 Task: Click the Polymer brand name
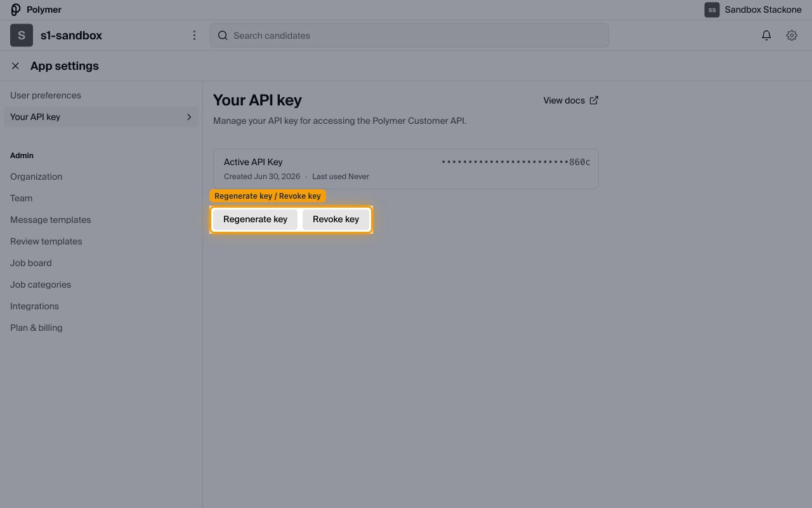[44, 10]
